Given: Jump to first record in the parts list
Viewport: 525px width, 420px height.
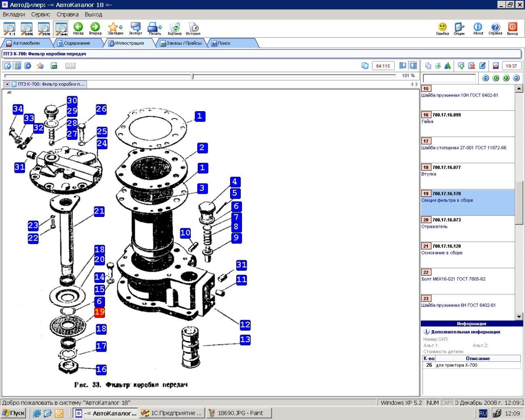Looking at the screenshot, I should [x=485, y=78].
